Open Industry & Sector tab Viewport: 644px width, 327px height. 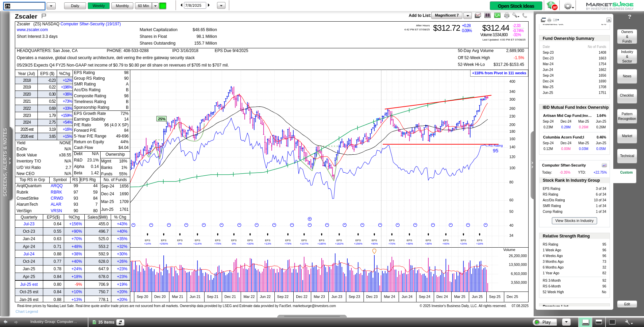[627, 56]
